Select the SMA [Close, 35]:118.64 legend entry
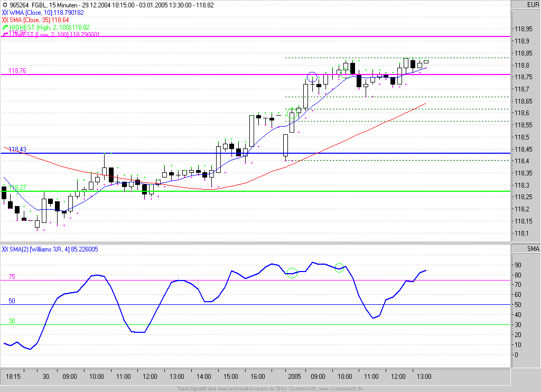This screenshot has width=541, height=392. click(39, 20)
